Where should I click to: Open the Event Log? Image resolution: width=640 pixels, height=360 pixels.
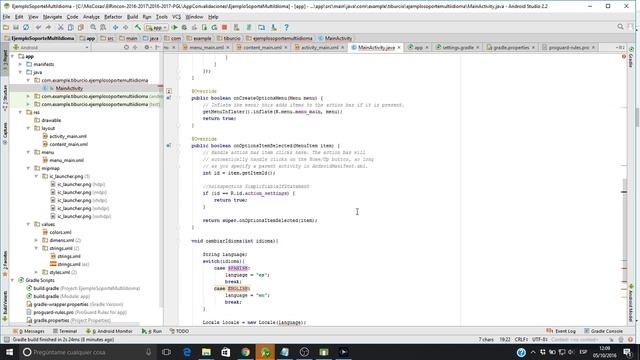point(561,331)
